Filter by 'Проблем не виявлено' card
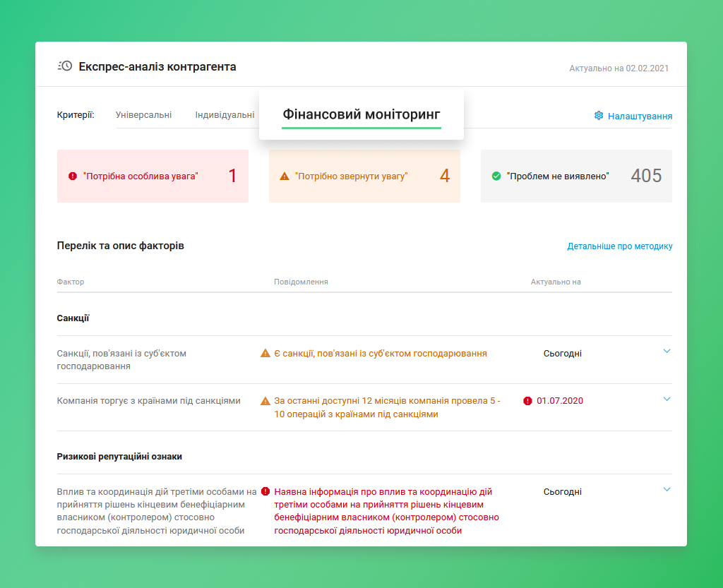This screenshot has width=723, height=588. click(576, 176)
